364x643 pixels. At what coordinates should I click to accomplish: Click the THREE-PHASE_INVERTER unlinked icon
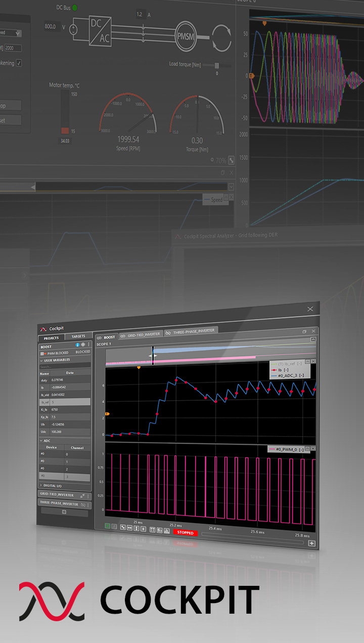(x=82, y=504)
